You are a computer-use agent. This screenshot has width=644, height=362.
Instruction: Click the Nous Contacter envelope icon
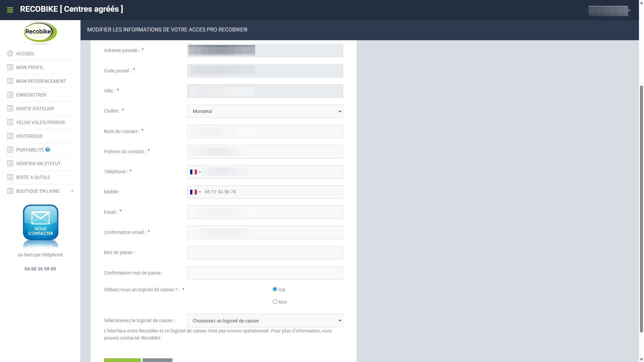pyautogui.click(x=41, y=223)
